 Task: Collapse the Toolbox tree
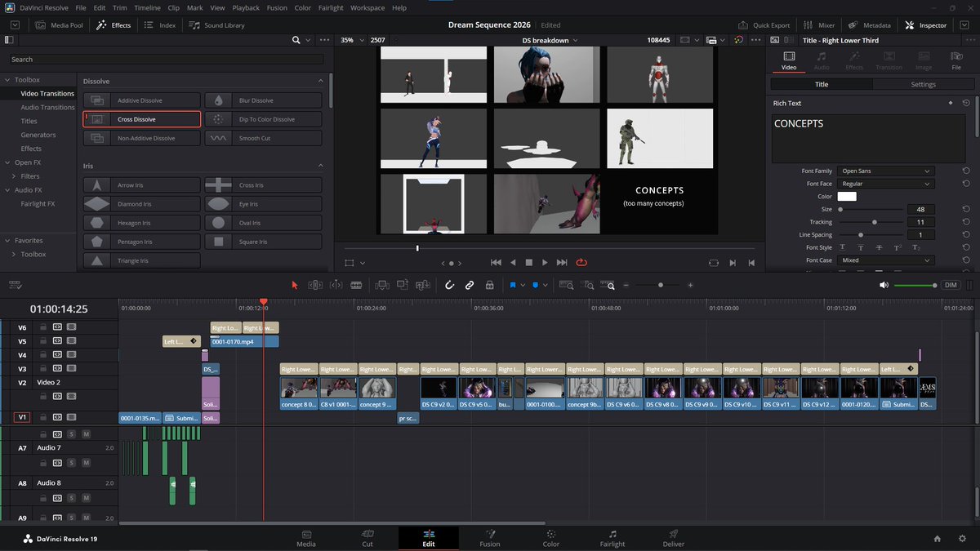point(8,80)
